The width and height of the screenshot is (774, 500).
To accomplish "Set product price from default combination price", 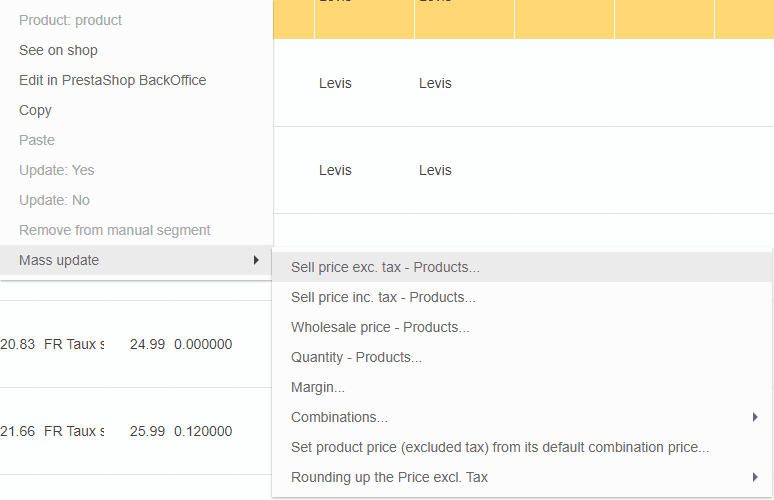I will (x=500, y=447).
